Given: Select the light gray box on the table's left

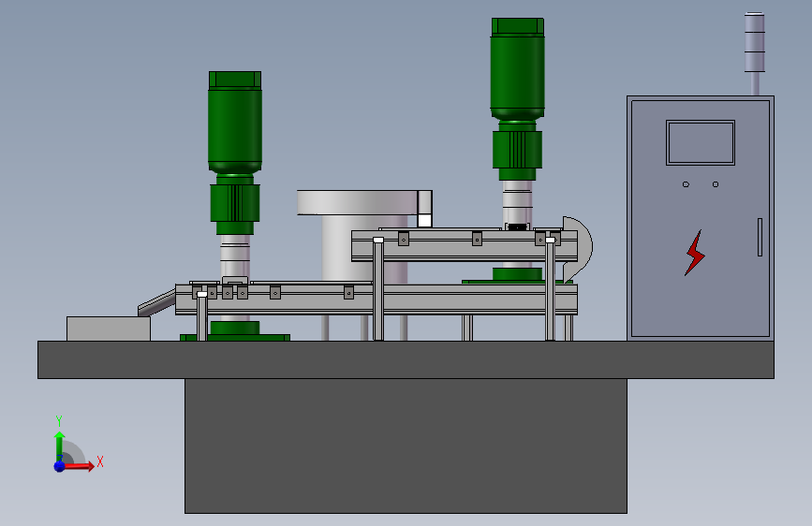Looking at the screenshot, I should click(x=109, y=329).
